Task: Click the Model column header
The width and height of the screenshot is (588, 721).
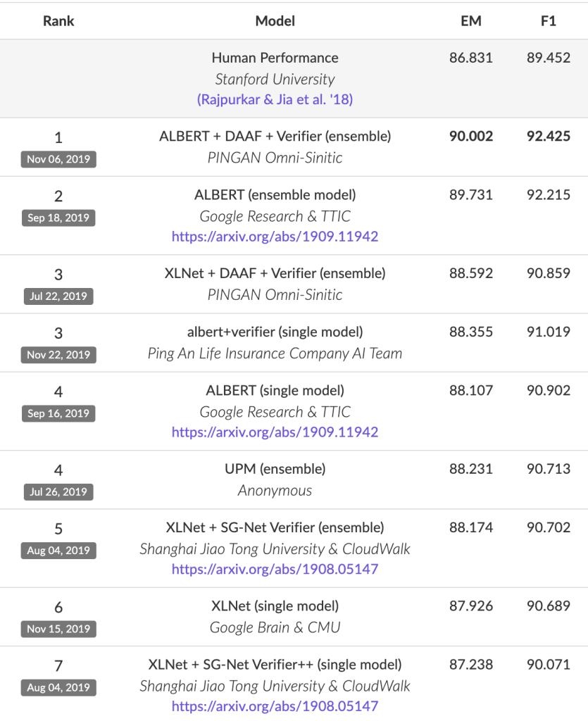Action: pyautogui.click(x=275, y=21)
